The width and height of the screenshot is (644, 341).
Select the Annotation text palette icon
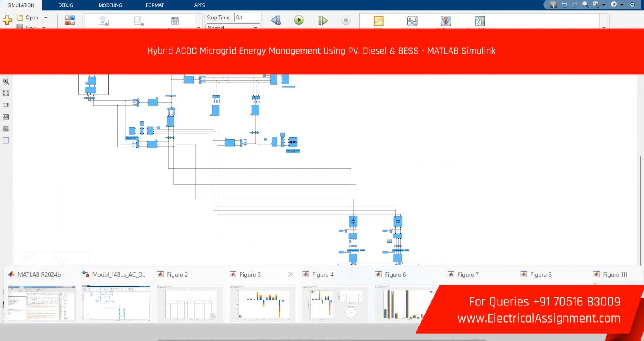click(x=6, y=117)
